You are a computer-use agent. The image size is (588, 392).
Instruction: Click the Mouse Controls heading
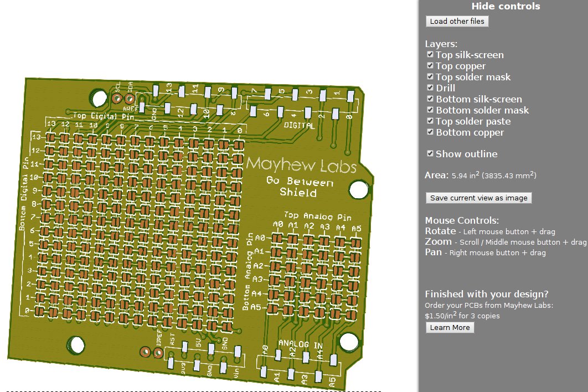462,220
